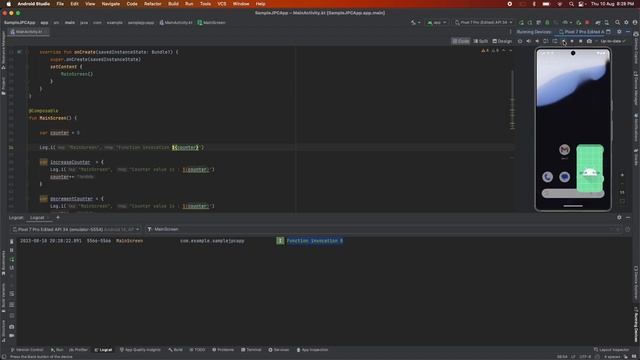This screenshot has height=360, width=640.
Task: Click Logcat restart icon
Action: click(x=11, y=259)
